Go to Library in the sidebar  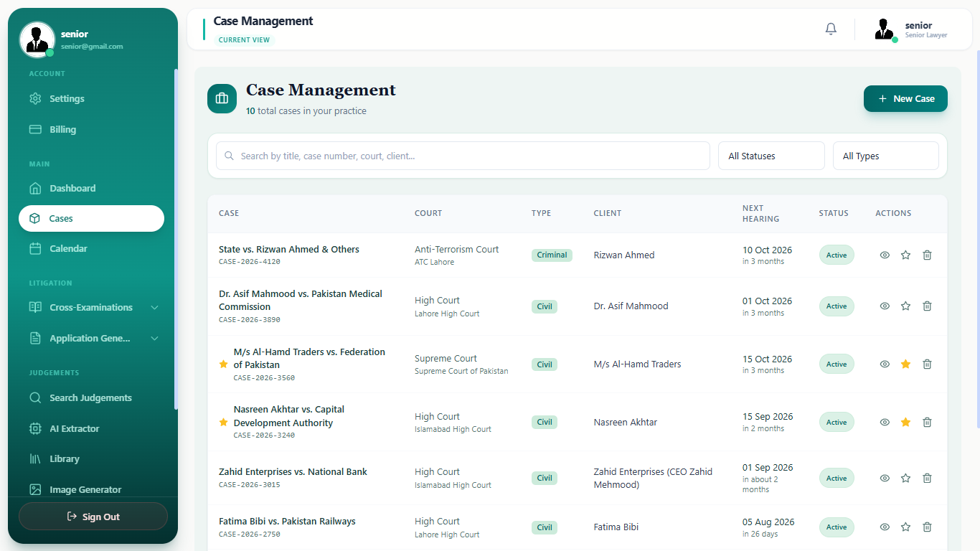pyautogui.click(x=92, y=458)
